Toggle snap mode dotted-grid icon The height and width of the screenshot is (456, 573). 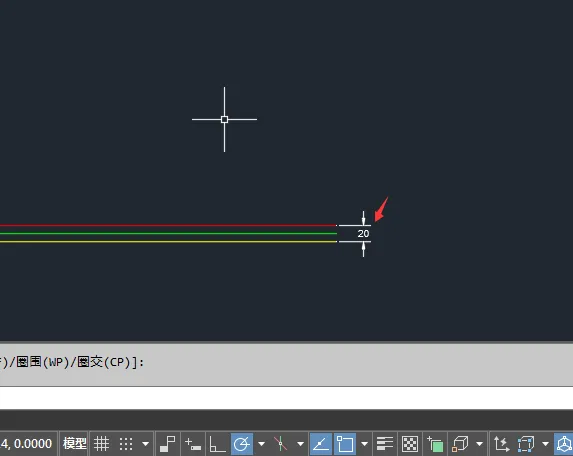pos(126,444)
